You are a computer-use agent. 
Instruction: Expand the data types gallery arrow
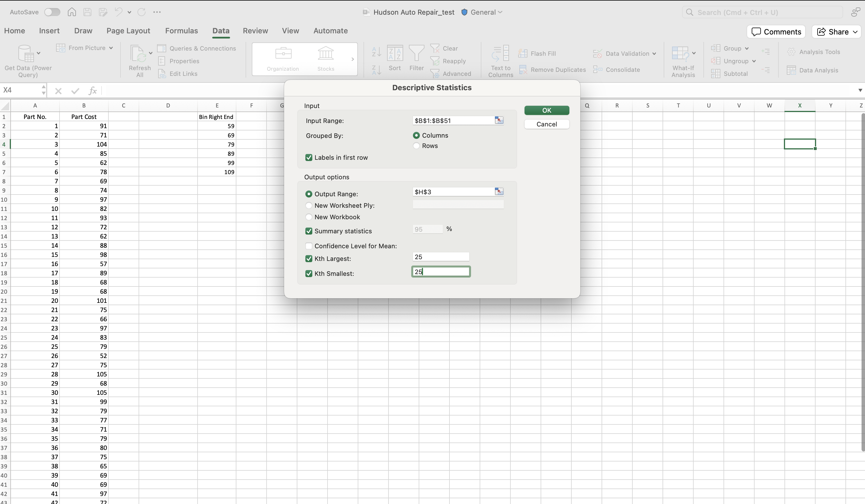coord(353,59)
